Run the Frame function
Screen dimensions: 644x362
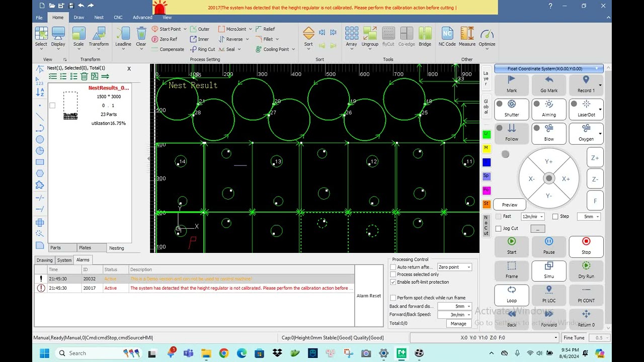coord(512,270)
